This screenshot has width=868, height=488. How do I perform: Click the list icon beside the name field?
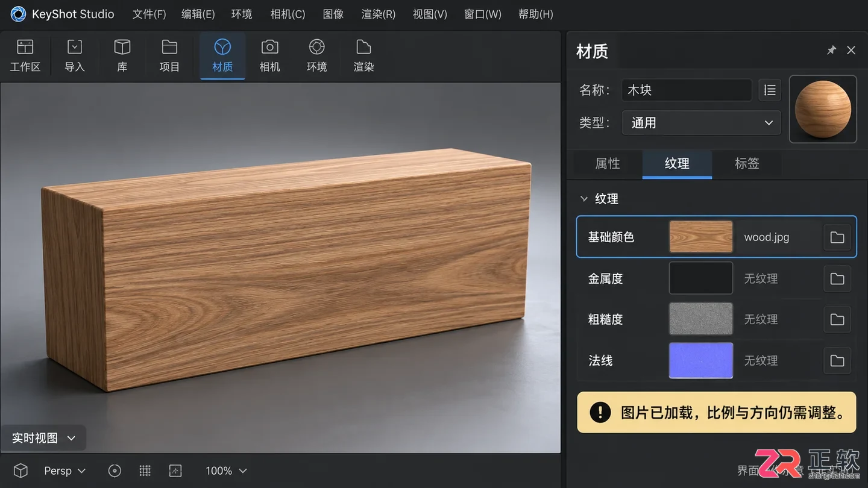tap(770, 90)
